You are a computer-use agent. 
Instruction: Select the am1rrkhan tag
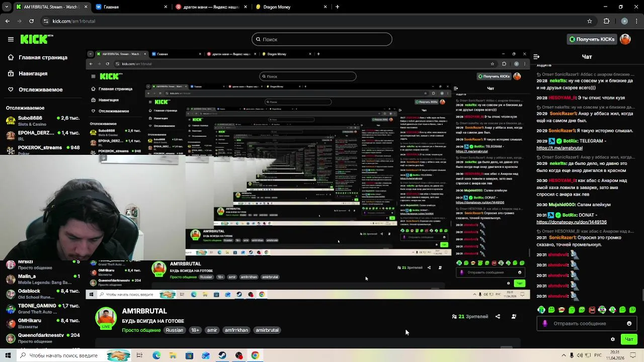(236, 330)
